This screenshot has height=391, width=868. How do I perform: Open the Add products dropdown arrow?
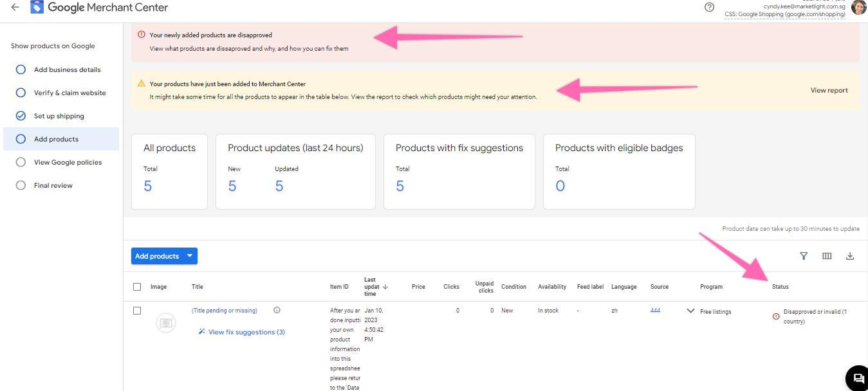pos(190,256)
